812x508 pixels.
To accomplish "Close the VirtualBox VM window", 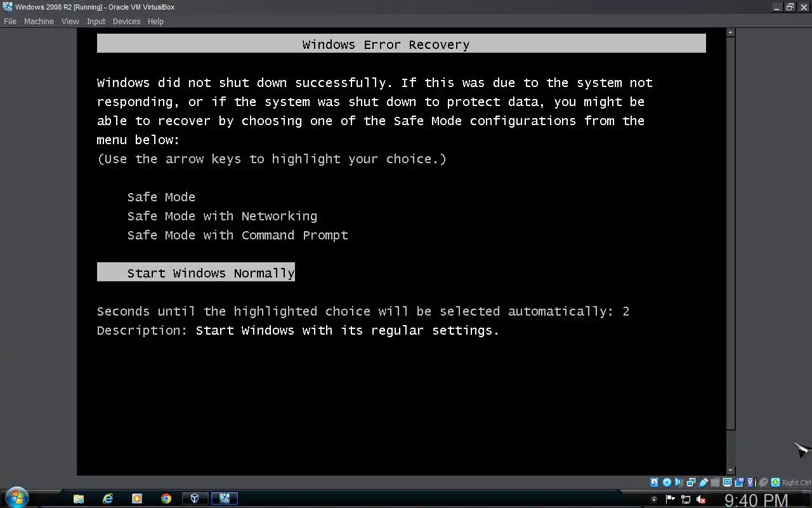I will [x=803, y=7].
